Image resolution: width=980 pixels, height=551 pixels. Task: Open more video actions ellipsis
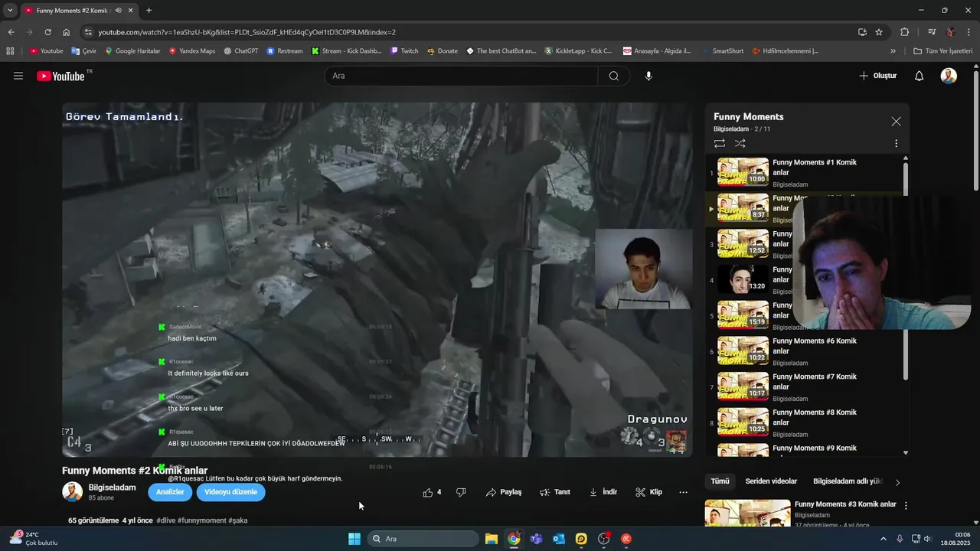tap(684, 492)
